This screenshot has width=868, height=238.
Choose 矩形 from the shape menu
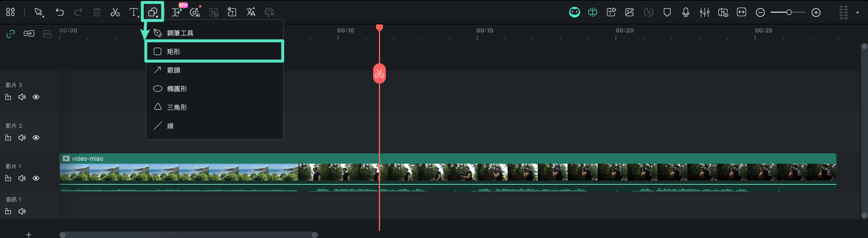(x=215, y=52)
